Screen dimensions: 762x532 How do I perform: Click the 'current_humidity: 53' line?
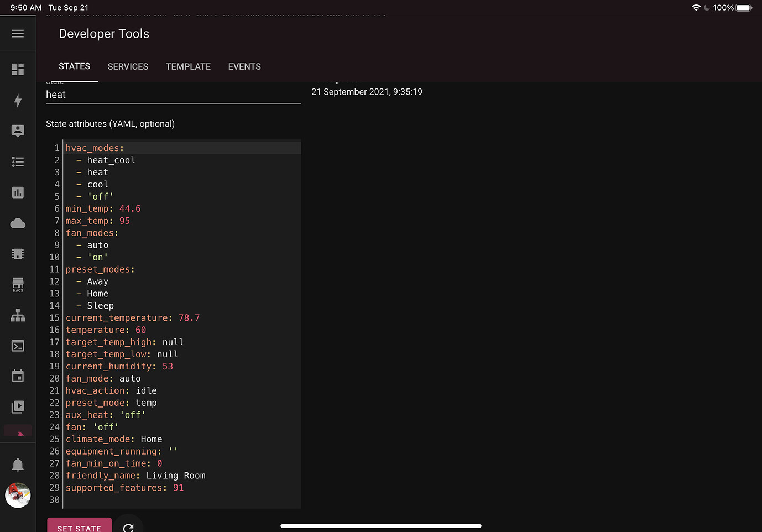pyautogui.click(x=119, y=367)
